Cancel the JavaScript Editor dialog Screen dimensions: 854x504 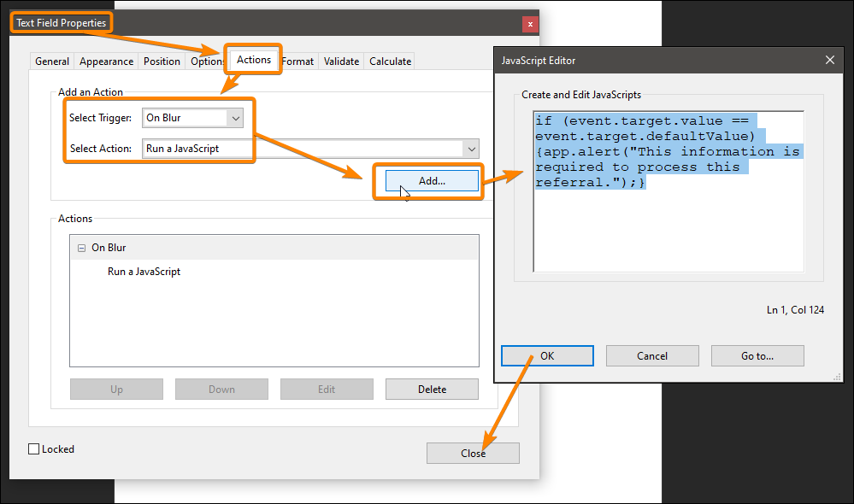(x=652, y=355)
